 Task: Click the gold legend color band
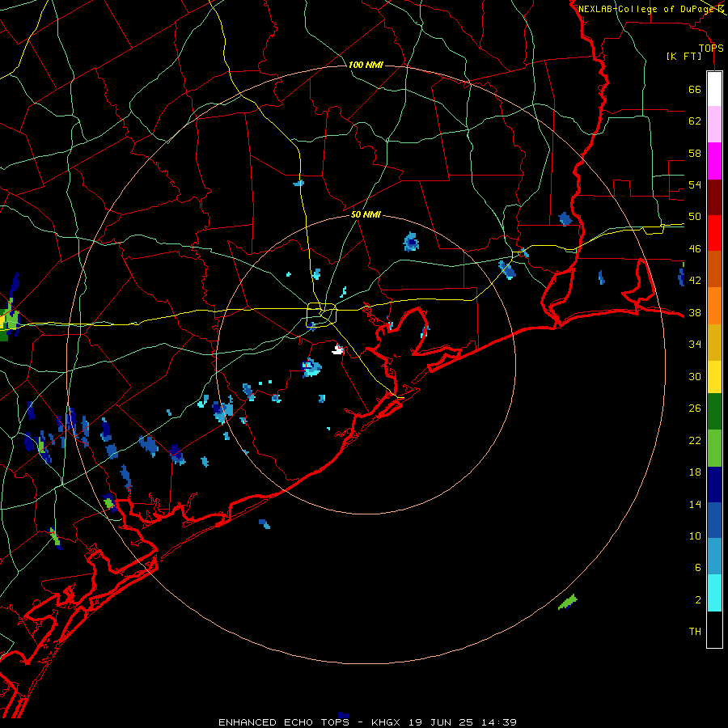point(714,342)
